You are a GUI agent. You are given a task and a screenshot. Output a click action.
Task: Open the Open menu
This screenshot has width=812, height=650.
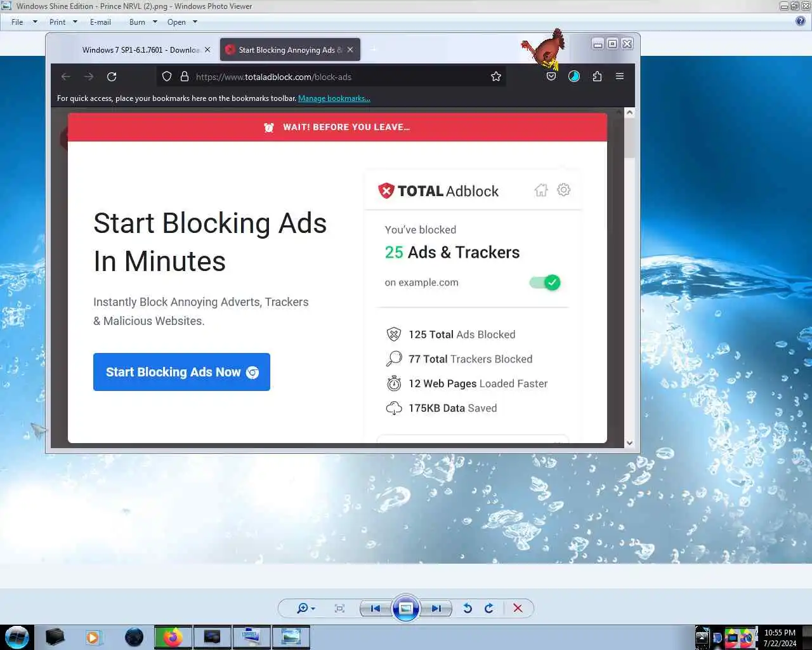(176, 22)
